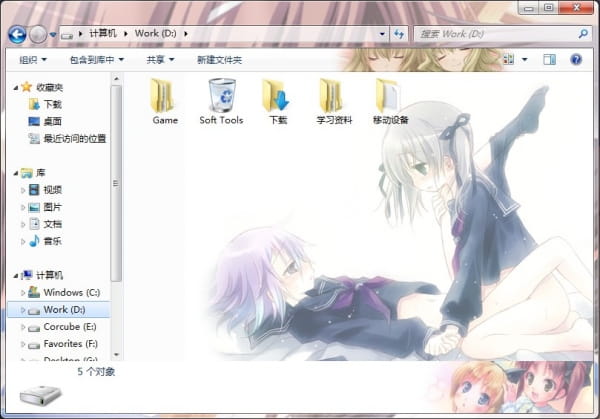Expand the 文档 library arrow
The image size is (600, 419).
click(x=23, y=225)
